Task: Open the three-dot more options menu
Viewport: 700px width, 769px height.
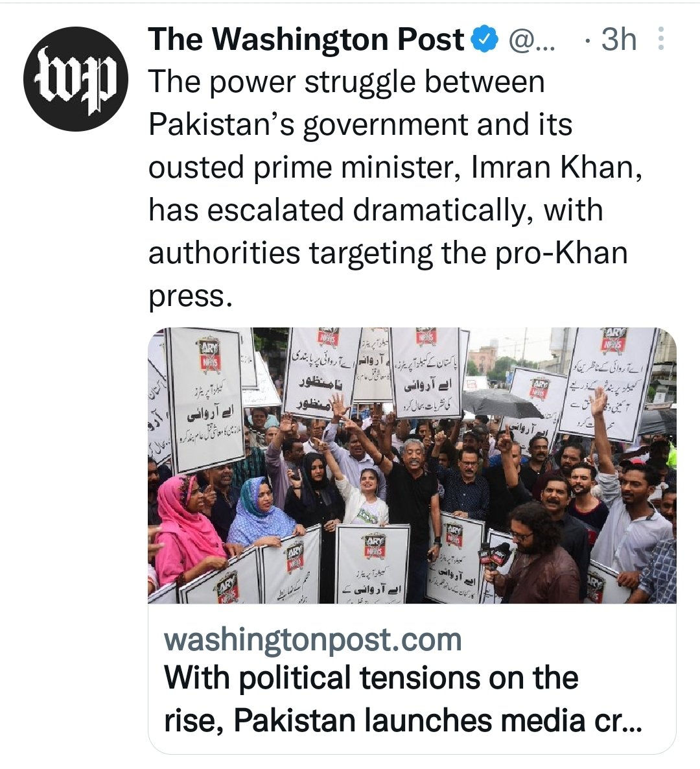Action: coord(660,39)
